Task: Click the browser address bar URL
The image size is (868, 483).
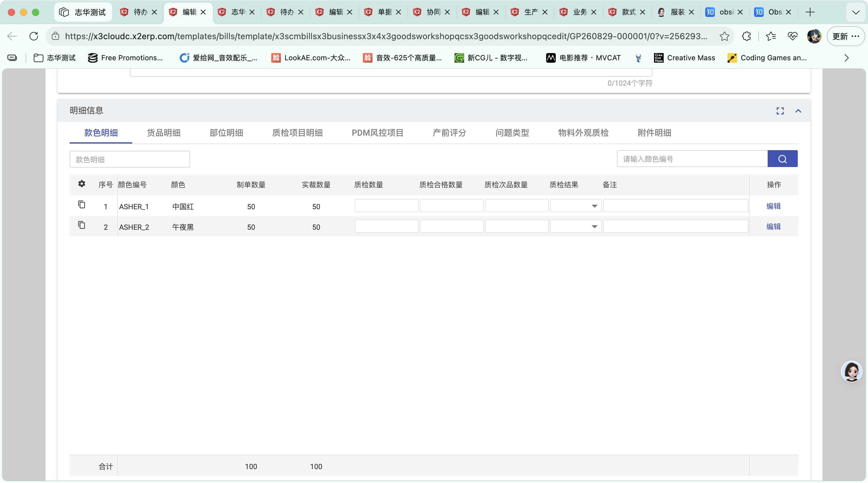Action: coord(386,36)
